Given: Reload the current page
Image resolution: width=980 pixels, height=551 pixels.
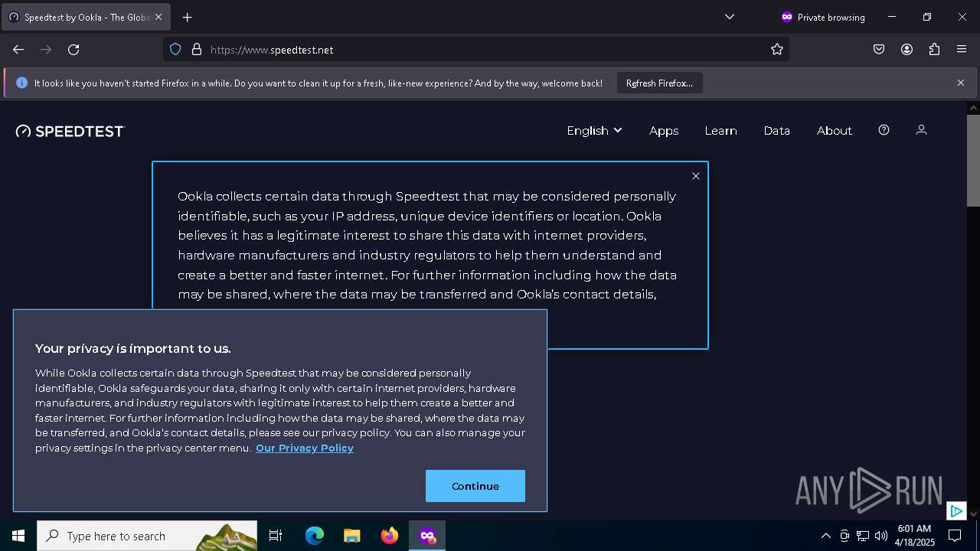Looking at the screenshot, I should click(73, 50).
